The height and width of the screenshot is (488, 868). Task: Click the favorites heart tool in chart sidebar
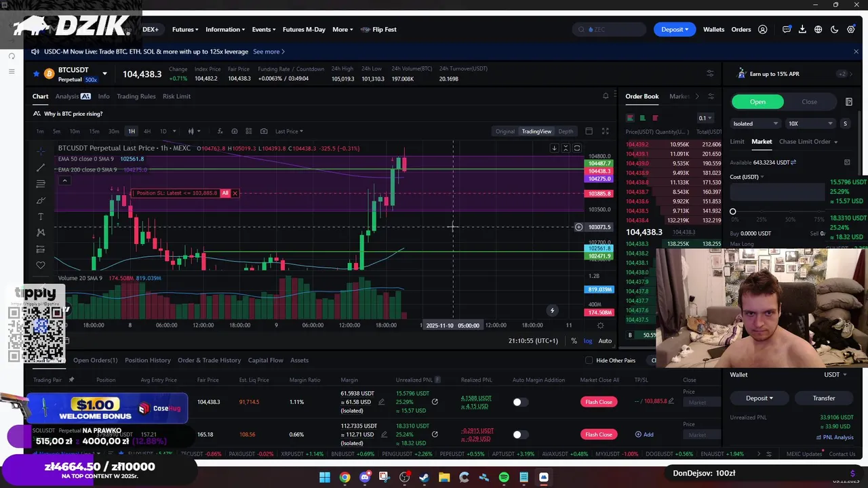tap(41, 265)
